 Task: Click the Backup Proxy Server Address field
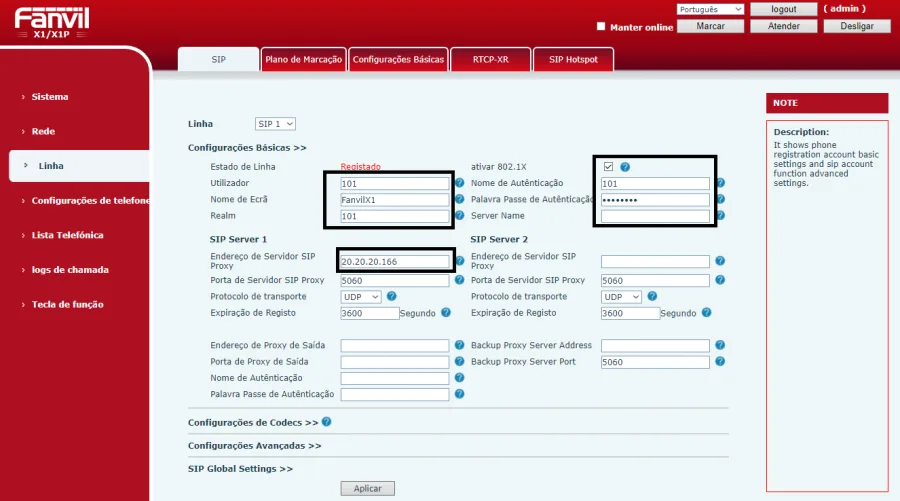pos(655,345)
